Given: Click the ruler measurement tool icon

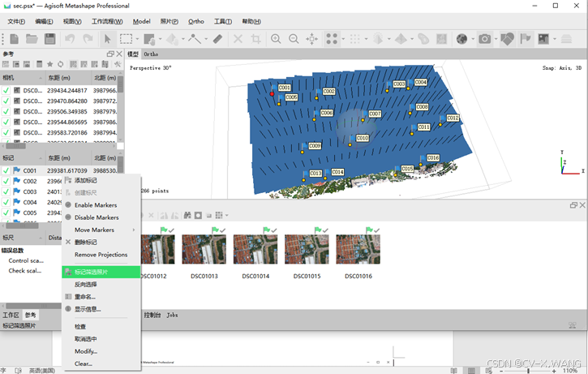Looking at the screenshot, I should [217, 39].
